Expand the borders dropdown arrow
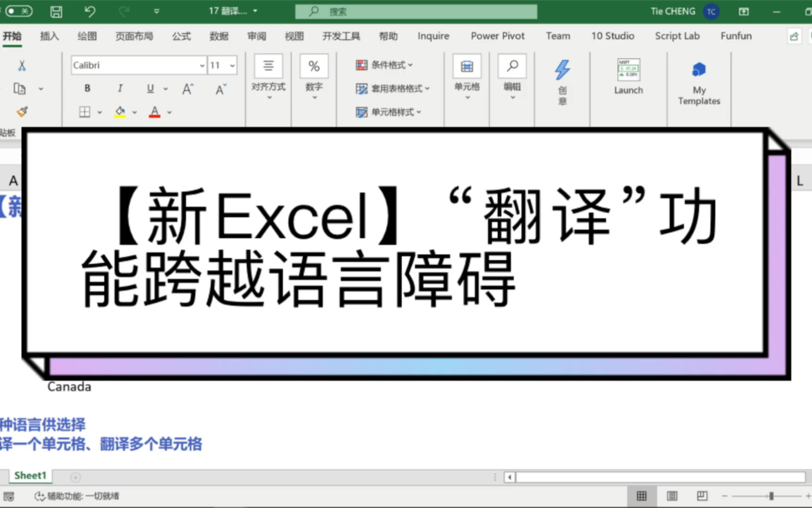Image resolution: width=812 pixels, height=508 pixels. coord(100,112)
